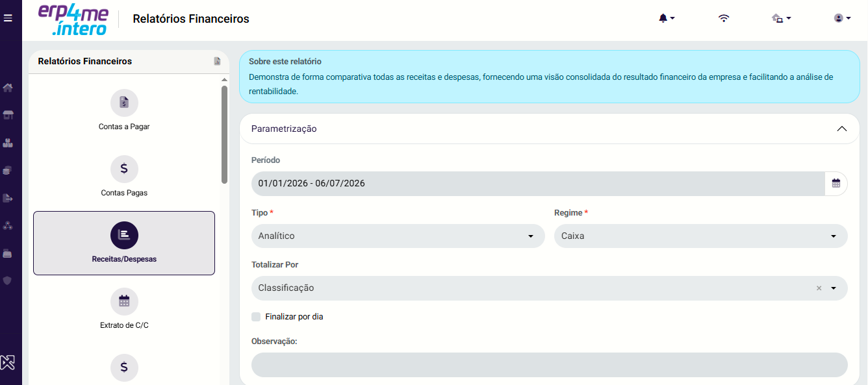
Task: Open the Período calendar picker
Action: click(x=836, y=183)
